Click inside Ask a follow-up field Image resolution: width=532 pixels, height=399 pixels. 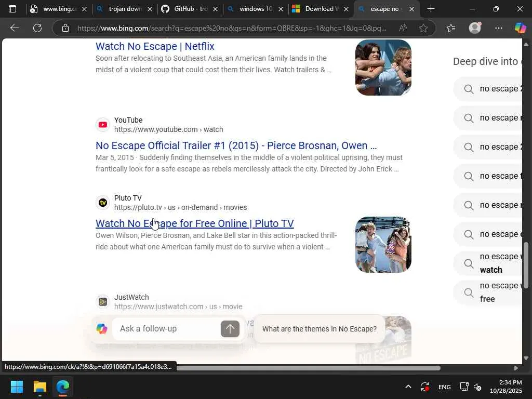[x=168, y=329]
